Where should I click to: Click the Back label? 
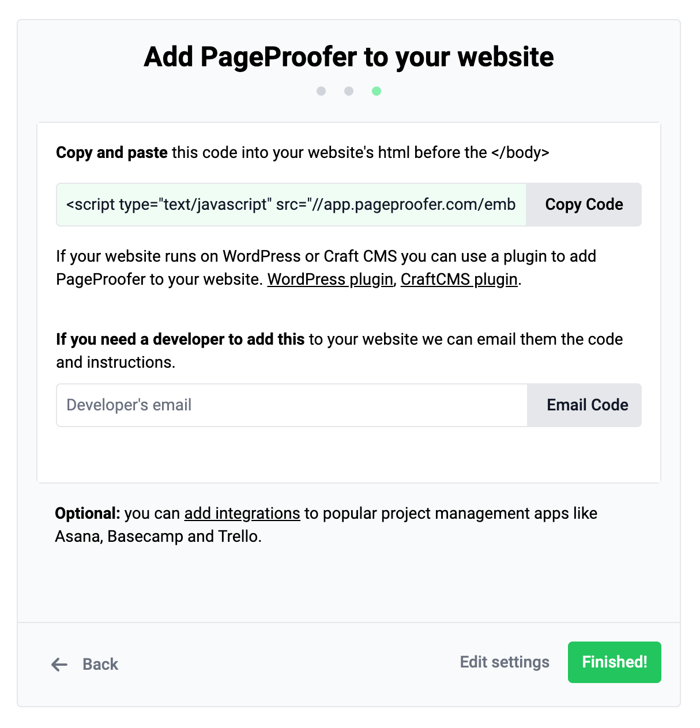tap(100, 665)
